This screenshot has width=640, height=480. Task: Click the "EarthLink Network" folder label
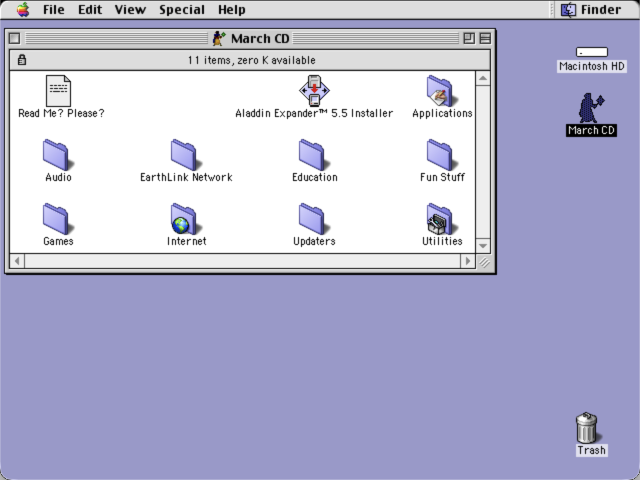pyautogui.click(x=186, y=177)
